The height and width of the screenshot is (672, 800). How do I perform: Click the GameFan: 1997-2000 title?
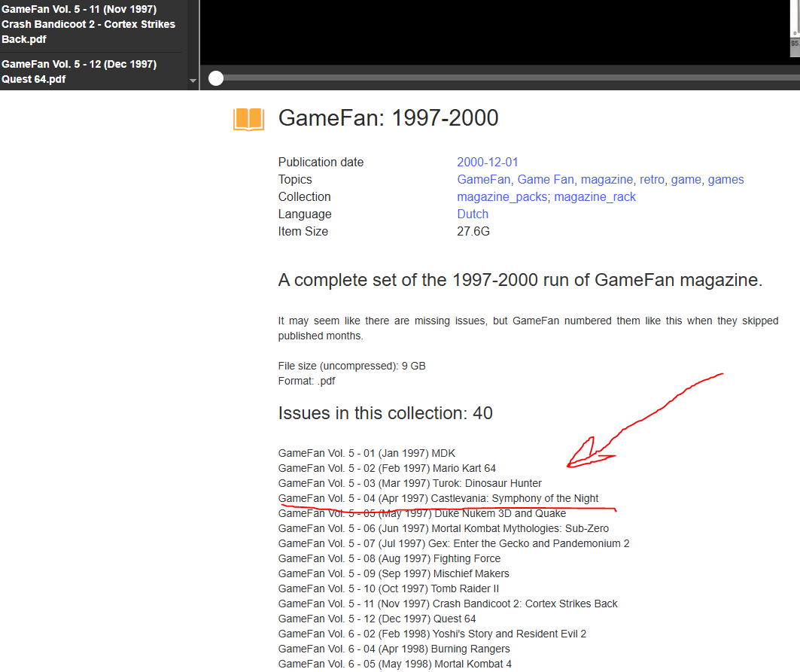[x=388, y=118]
